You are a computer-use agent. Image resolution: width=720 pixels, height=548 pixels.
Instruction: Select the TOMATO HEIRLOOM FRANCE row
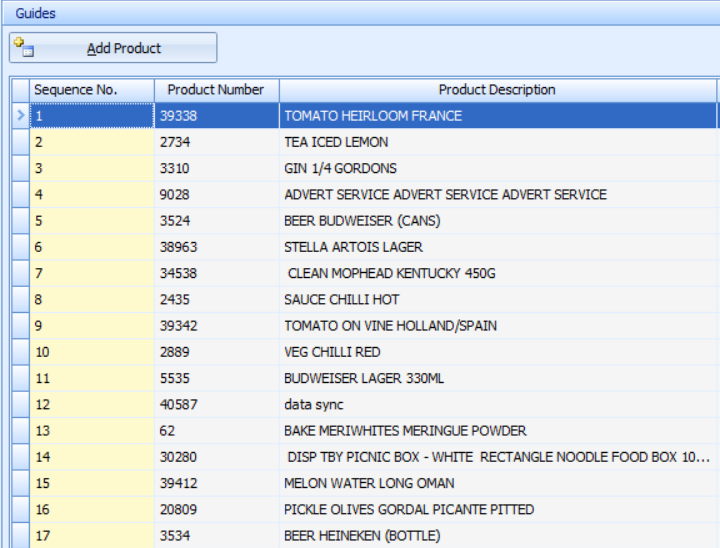pos(373,116)
